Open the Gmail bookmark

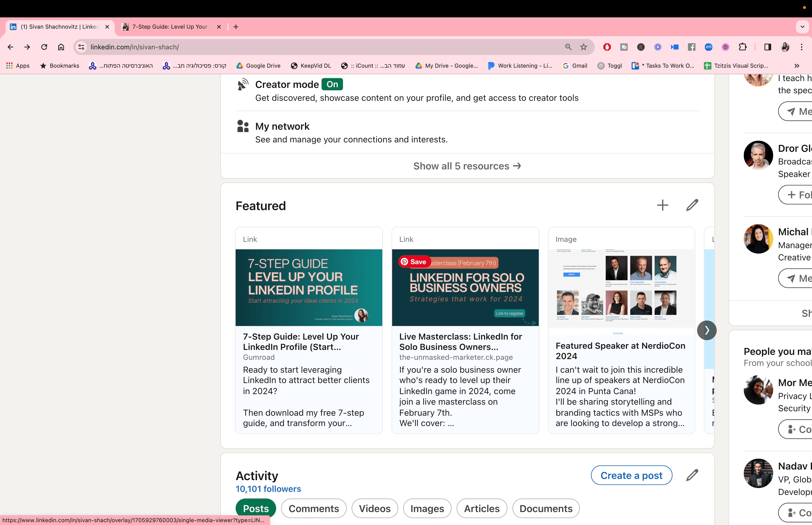575,66
